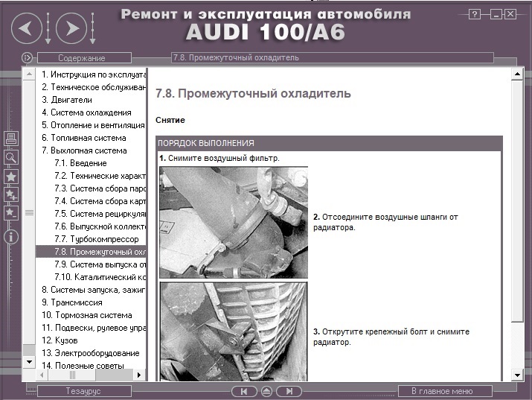Collapse 7. Выхлопная система chapter
The image size is (532, 400).
pos(84,150)
